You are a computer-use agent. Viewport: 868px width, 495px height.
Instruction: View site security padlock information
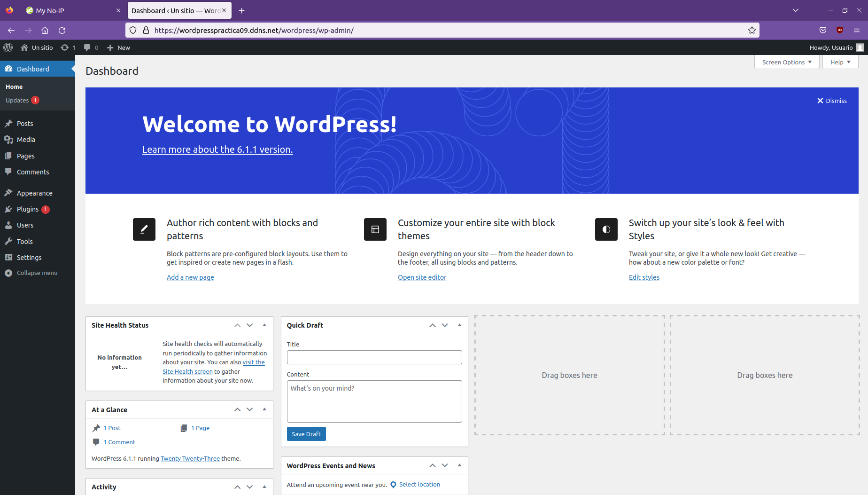coord(146,30)
